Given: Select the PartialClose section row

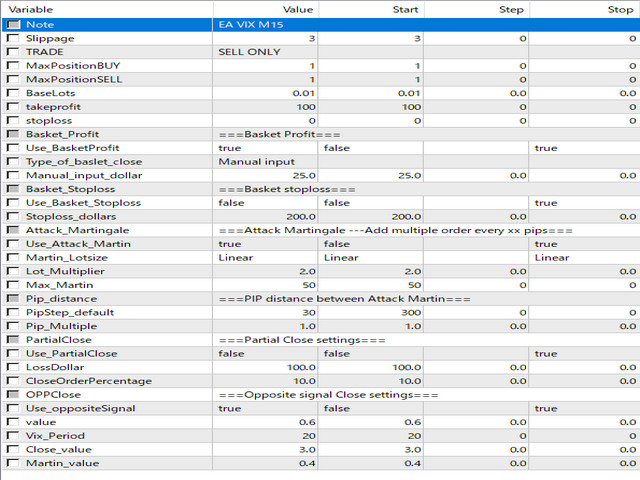Looking at the screenshot, I should (x=321, y=340).
